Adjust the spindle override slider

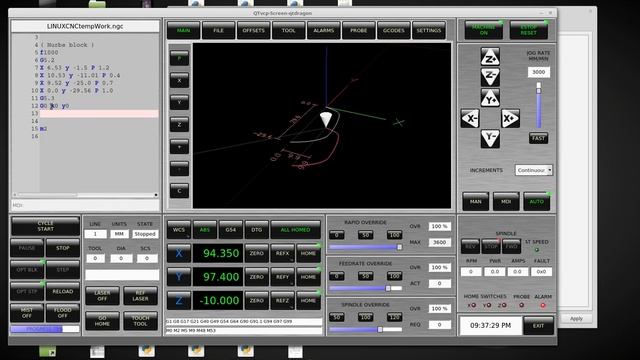(366, 329)
